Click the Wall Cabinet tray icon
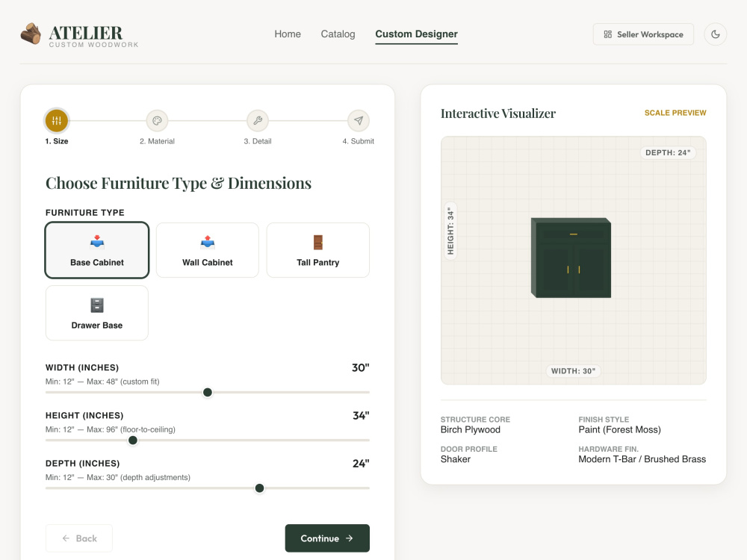This screenshot has height=560, width=747. point(207,243)
